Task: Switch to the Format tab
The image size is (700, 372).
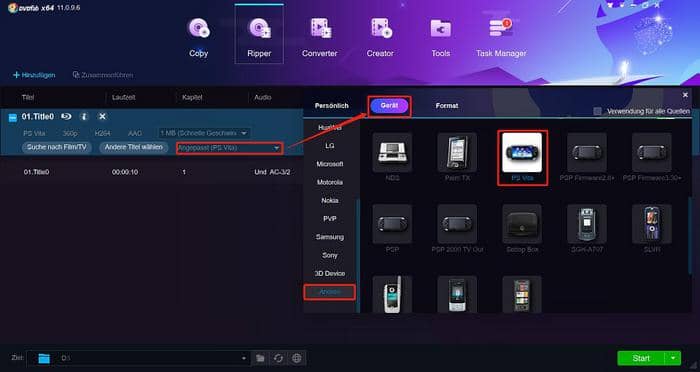Action: 447,106
